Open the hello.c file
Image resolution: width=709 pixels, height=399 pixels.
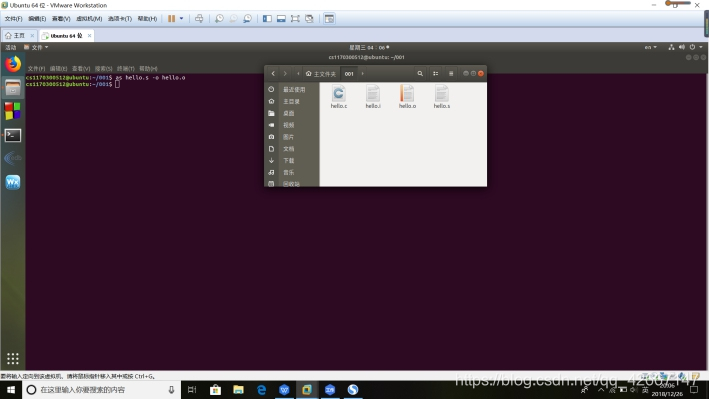tap(339, 97)
